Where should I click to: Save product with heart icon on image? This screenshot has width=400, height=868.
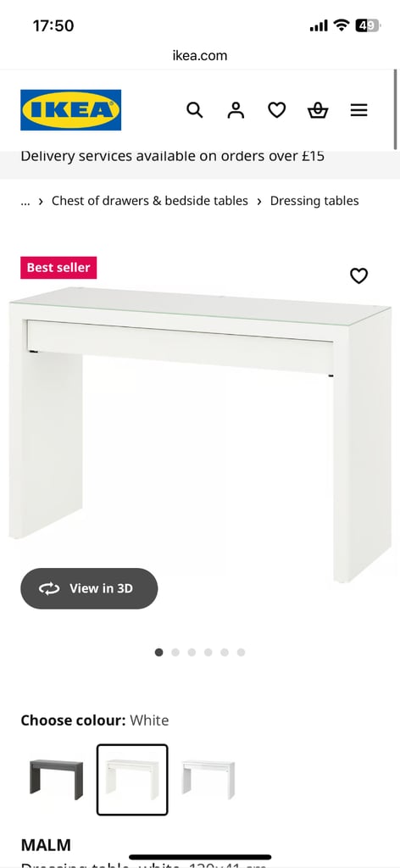pos(358,275)
